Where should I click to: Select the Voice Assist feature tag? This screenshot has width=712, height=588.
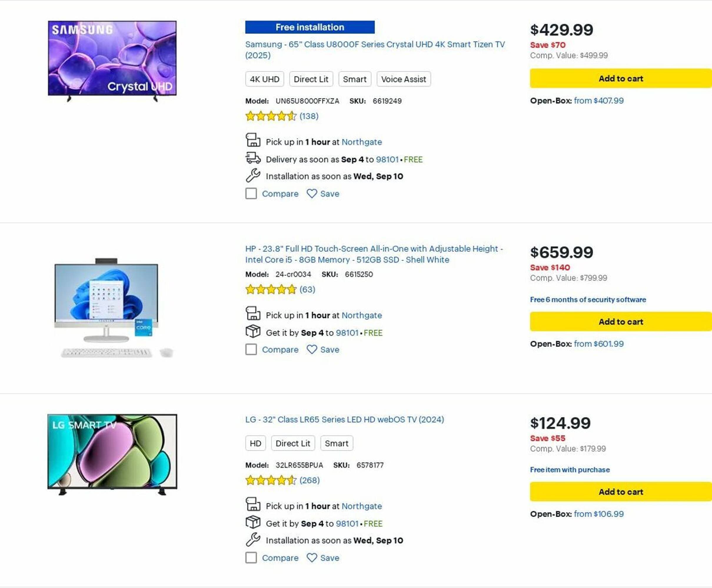pos(403,79)
